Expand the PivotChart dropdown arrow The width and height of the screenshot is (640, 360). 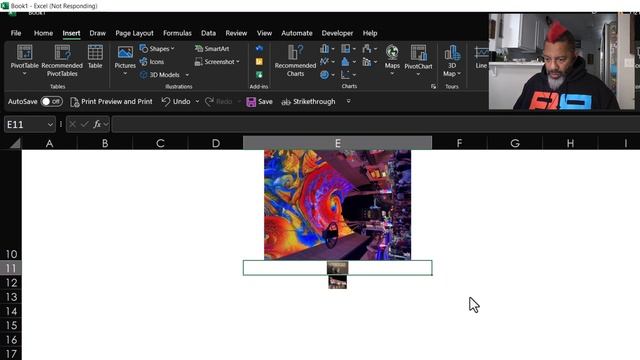click(418, 74)
